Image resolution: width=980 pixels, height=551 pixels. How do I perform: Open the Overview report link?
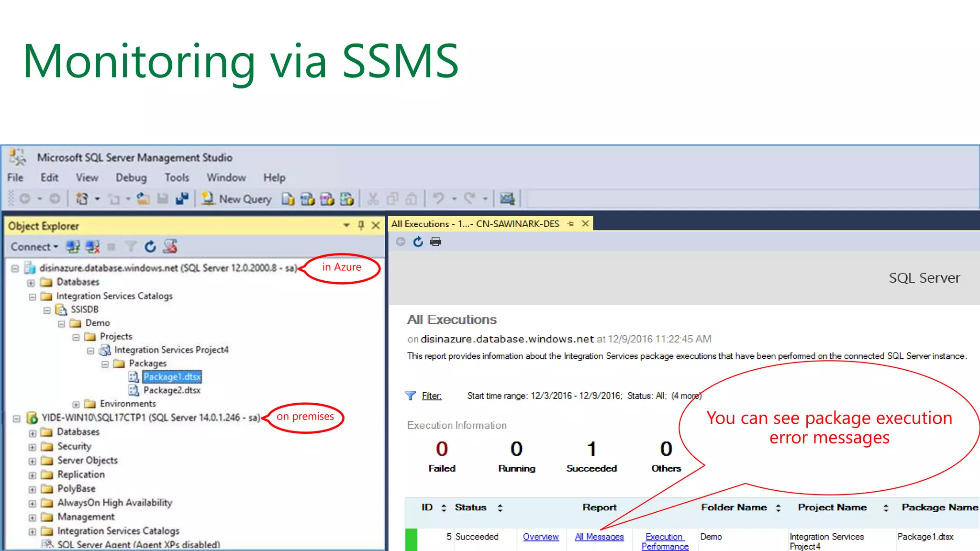coord(541,537)
